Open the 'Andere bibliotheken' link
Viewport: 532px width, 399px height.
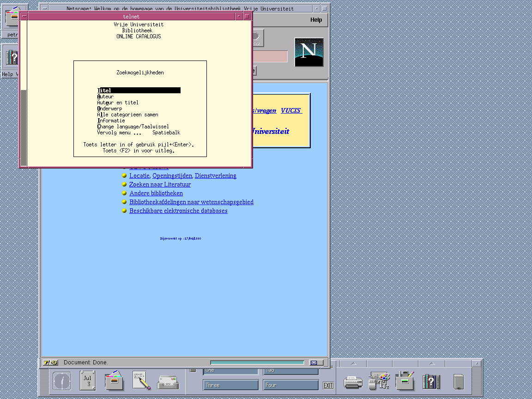pyautogui.click(x=156, y=193)
